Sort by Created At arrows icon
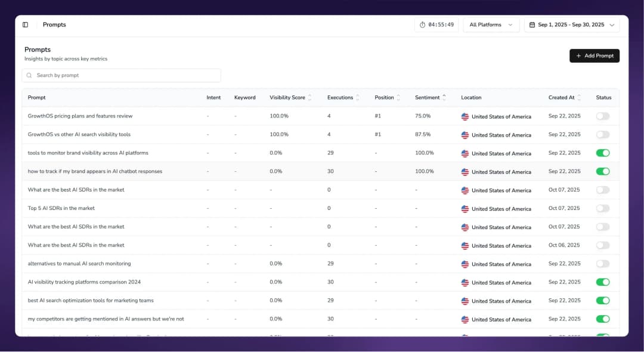644x352 pixels. [579, 98]
